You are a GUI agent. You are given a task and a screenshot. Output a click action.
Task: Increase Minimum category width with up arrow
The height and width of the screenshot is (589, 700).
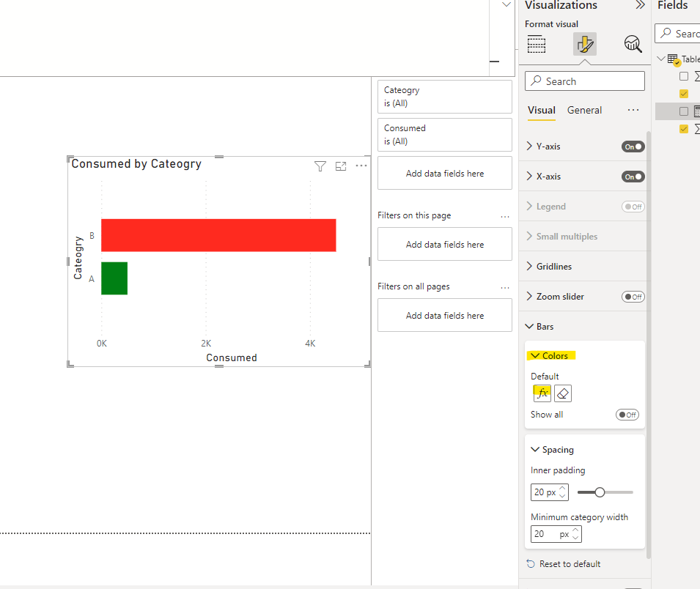pos(576,530)
